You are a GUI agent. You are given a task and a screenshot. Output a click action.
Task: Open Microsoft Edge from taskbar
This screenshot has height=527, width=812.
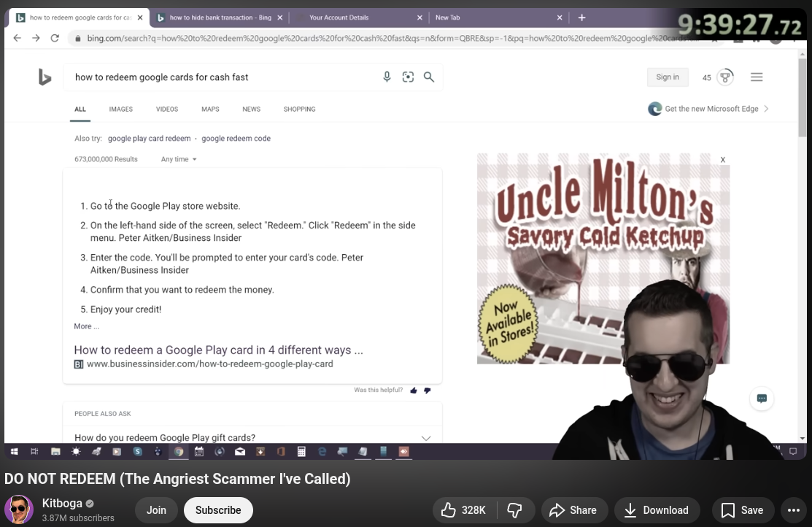(x=322, y=452)
